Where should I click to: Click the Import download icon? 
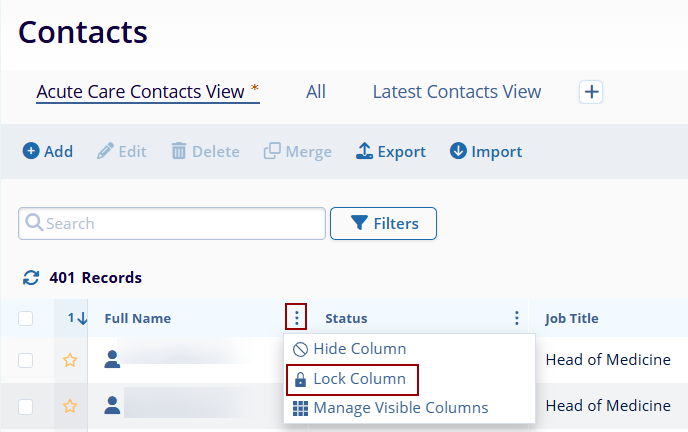coord(458,152)
